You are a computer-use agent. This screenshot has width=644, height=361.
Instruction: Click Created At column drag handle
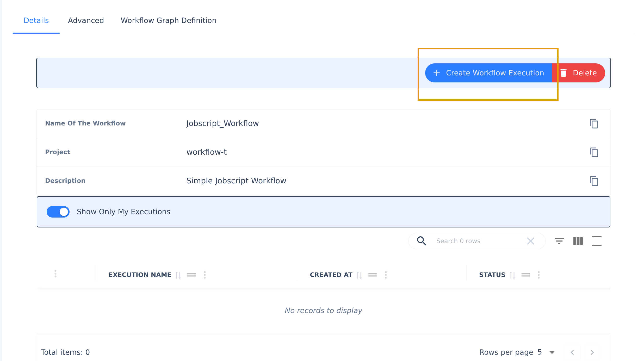373,275
